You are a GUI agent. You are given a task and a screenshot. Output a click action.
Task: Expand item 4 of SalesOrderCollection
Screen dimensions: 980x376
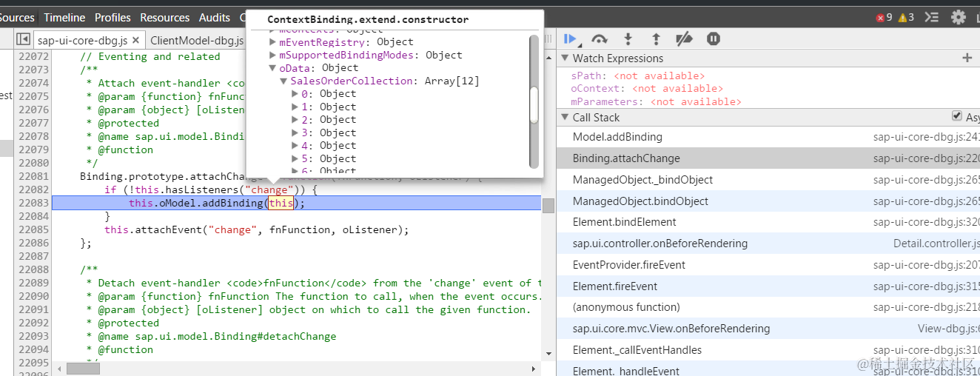coord(295,146)
